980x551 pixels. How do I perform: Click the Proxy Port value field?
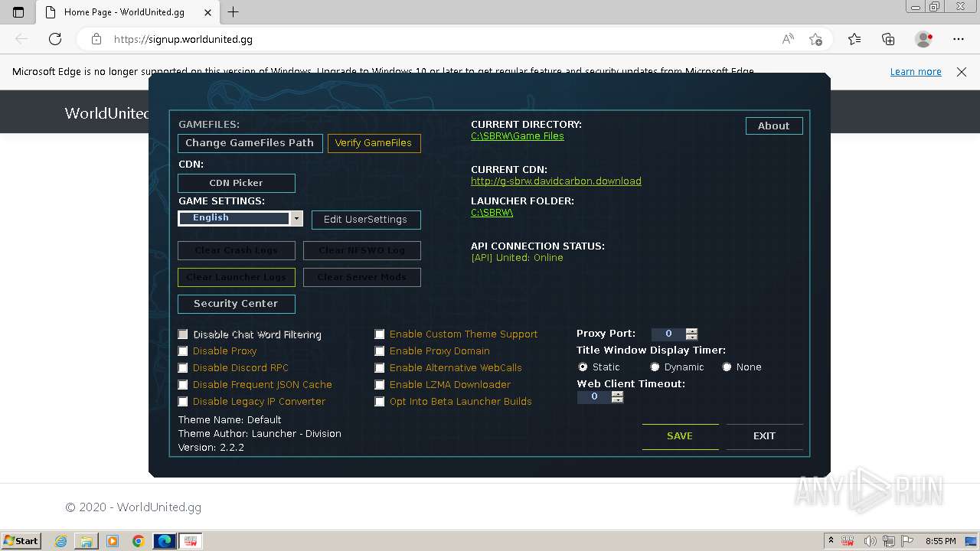tap(668, 334)
